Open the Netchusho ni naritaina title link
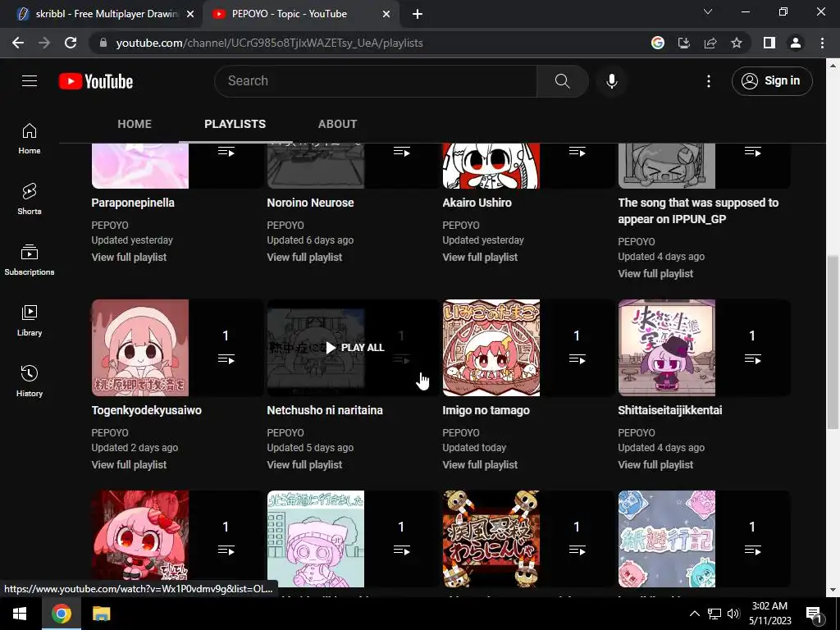Viewport: 840px width, 630px height. 325,410
